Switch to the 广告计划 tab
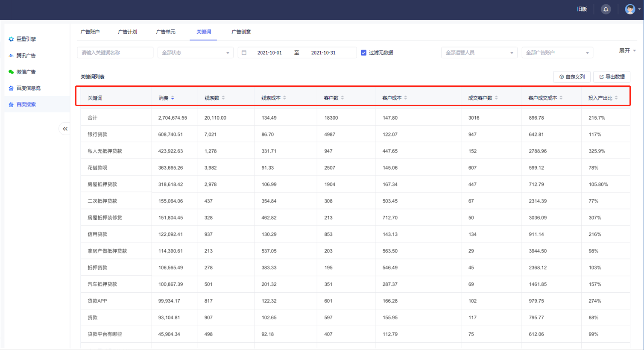Viewport: 644px width, 350px height. click(128, 32)
